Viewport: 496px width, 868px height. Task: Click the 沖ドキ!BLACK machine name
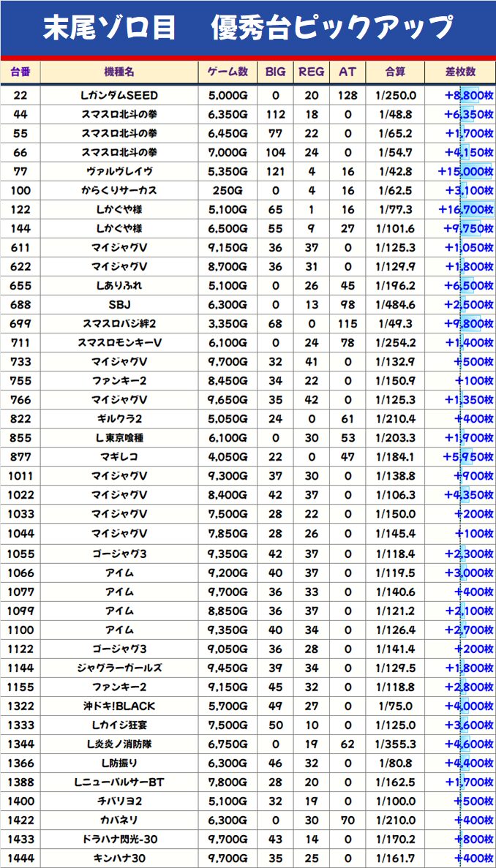coord(119,706)
